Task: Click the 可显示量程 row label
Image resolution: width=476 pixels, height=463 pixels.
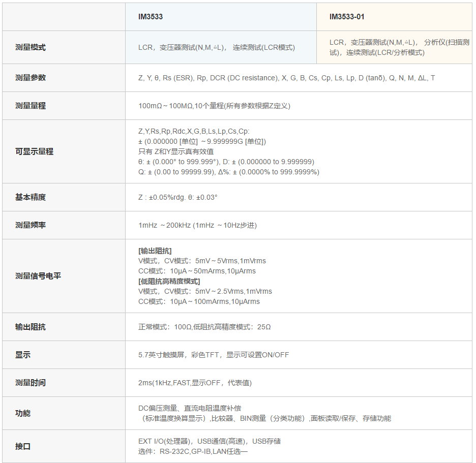Action: click(34, 151)
